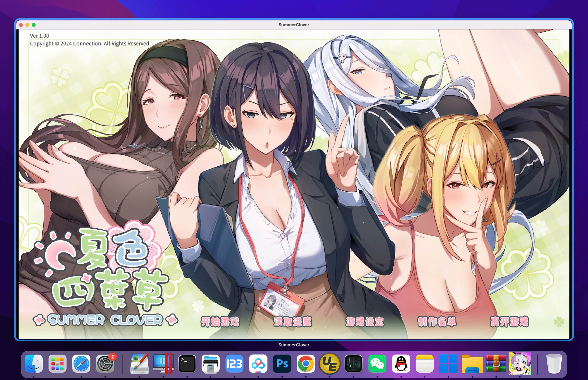Open the 制作名单 credits screen
This screenshot has height=380, width=588.
[437, 322]
